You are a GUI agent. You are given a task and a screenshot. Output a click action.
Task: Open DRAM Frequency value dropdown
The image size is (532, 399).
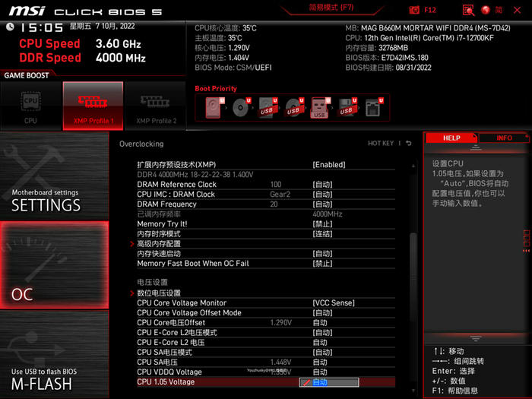tap(322, 204)
